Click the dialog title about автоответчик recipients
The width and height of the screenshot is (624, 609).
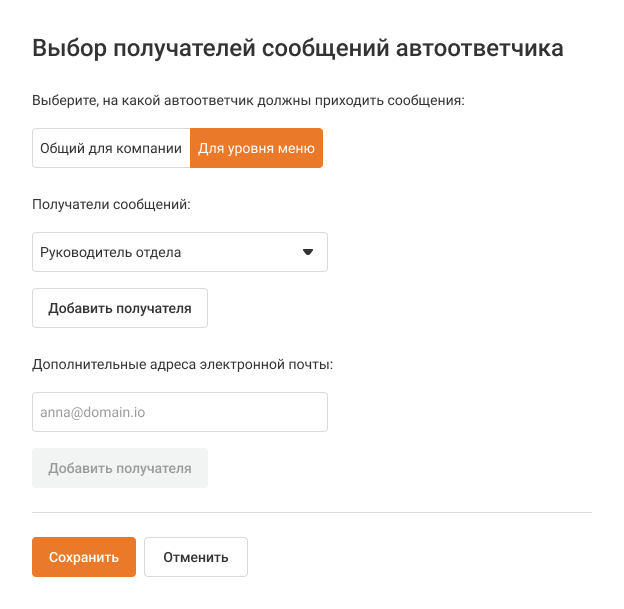[298, 47]
